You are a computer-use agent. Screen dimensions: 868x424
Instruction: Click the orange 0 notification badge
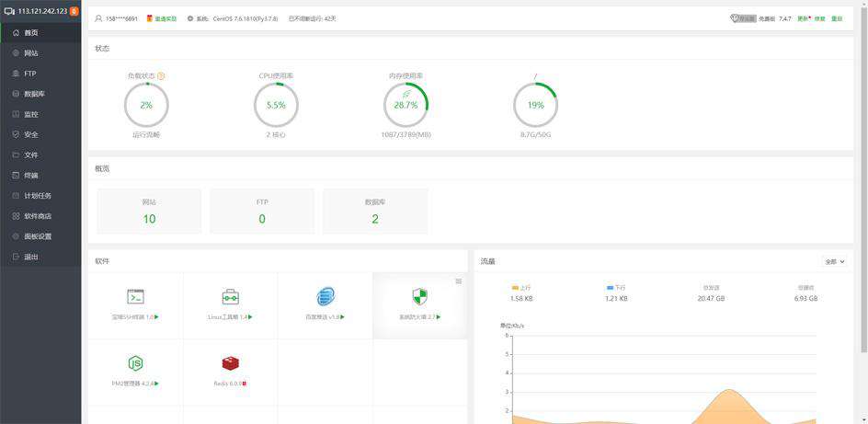[x=74, y=11]
